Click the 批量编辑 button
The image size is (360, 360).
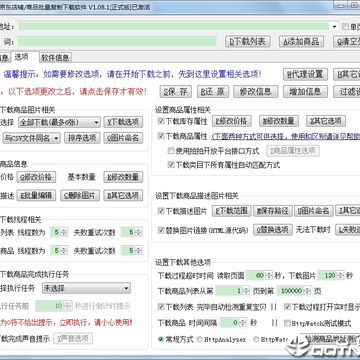point(36,195)
